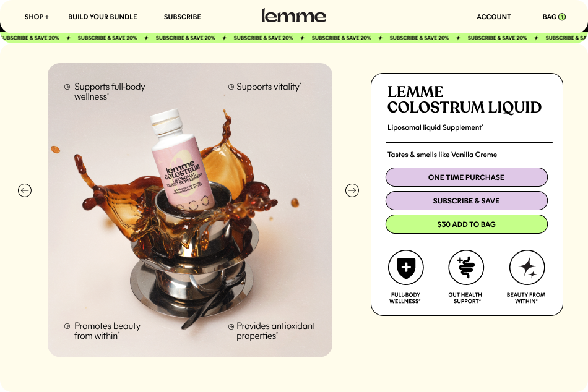
Task: Expand the Shop + menu
Action: pos(37,17)
